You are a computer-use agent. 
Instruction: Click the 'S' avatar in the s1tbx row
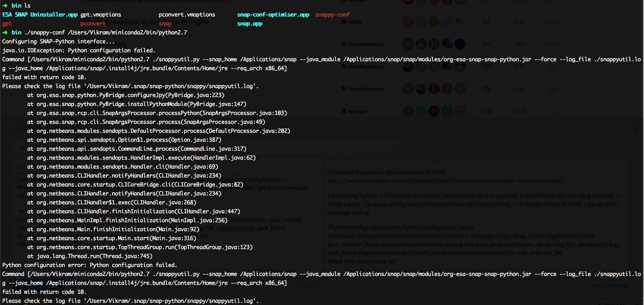tap(408, 21)
